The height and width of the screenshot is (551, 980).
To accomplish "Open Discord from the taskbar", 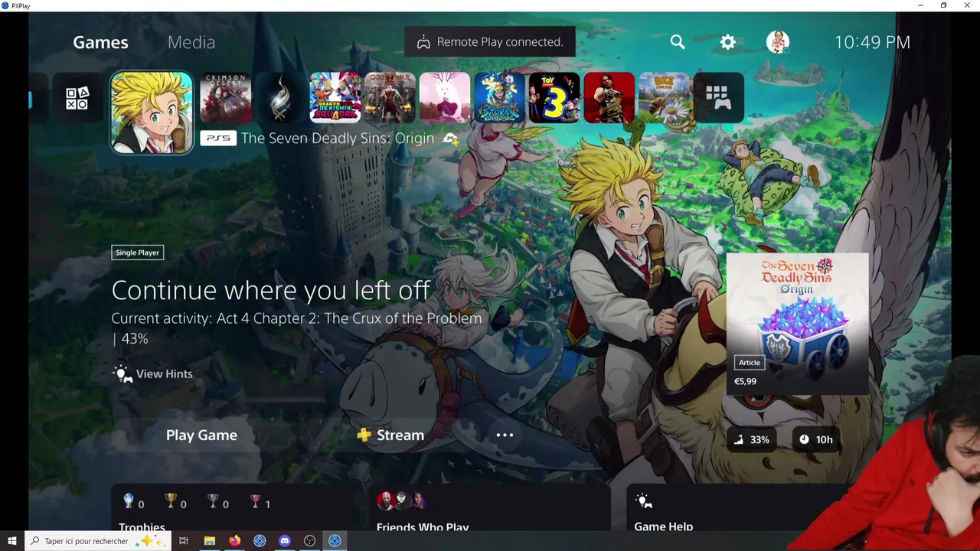I will [x=285, y=541].
